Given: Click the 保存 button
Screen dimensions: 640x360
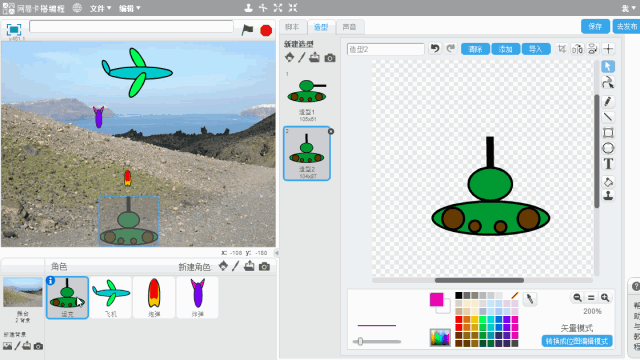Looking at the screenshot, I should (595, 27).
